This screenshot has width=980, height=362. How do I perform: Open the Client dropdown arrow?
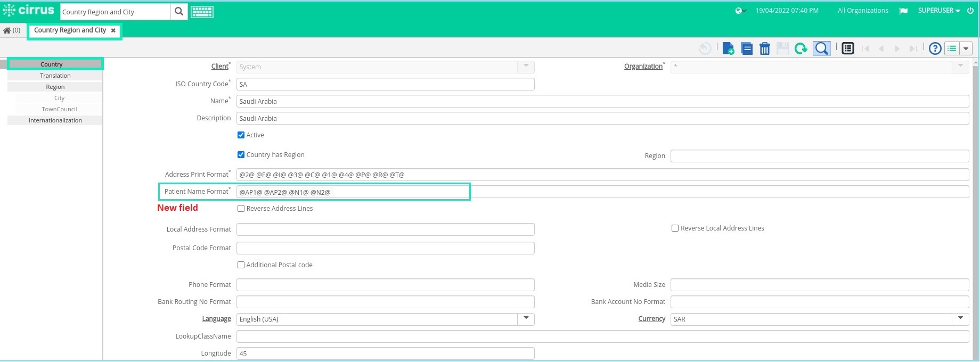pos(526,67)
